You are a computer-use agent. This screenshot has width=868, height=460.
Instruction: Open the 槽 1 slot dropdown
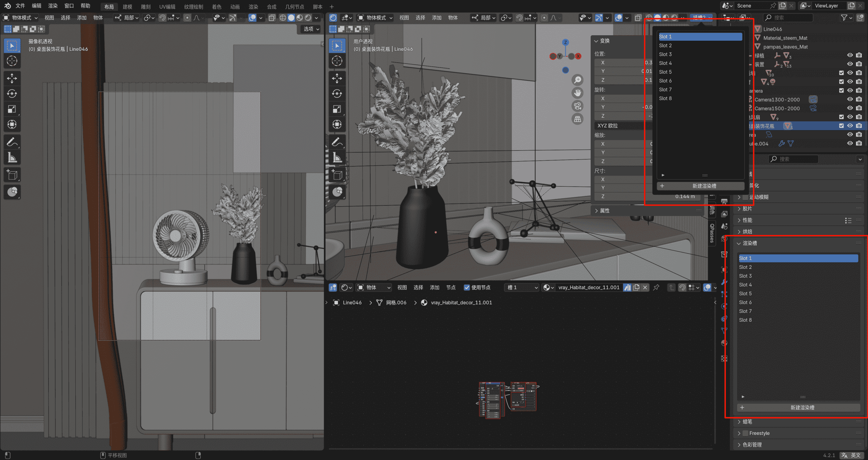coord(522,287)
